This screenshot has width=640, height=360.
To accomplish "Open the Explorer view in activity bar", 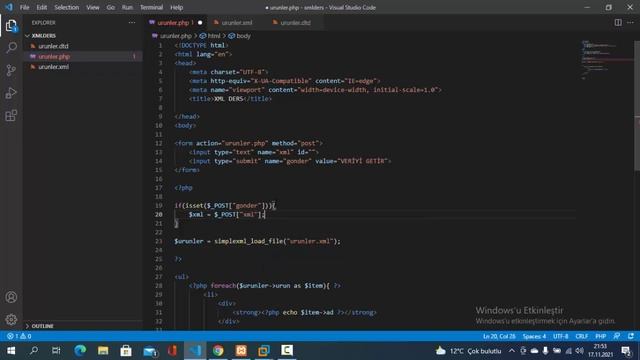I will click(11, 26).
